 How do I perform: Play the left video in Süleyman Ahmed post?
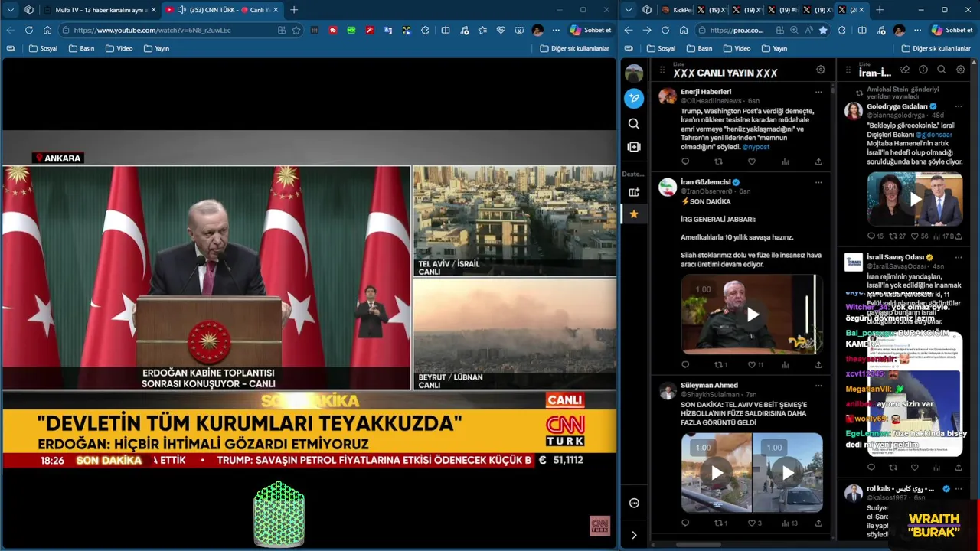[x=717, y=473]
